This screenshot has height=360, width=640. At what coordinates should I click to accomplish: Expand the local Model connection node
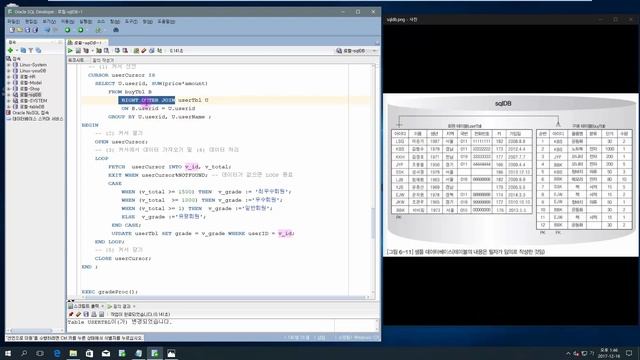click(9, 82)
